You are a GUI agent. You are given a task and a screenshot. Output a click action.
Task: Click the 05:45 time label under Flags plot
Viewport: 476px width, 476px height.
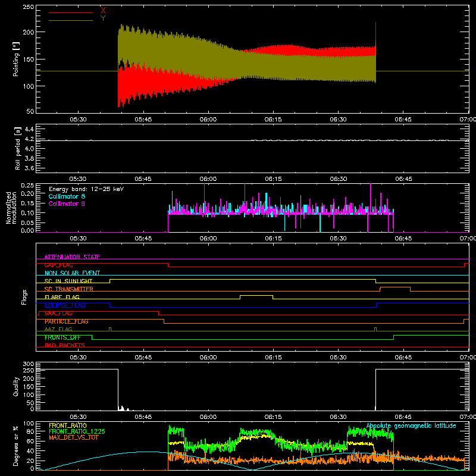coord(143,358)
